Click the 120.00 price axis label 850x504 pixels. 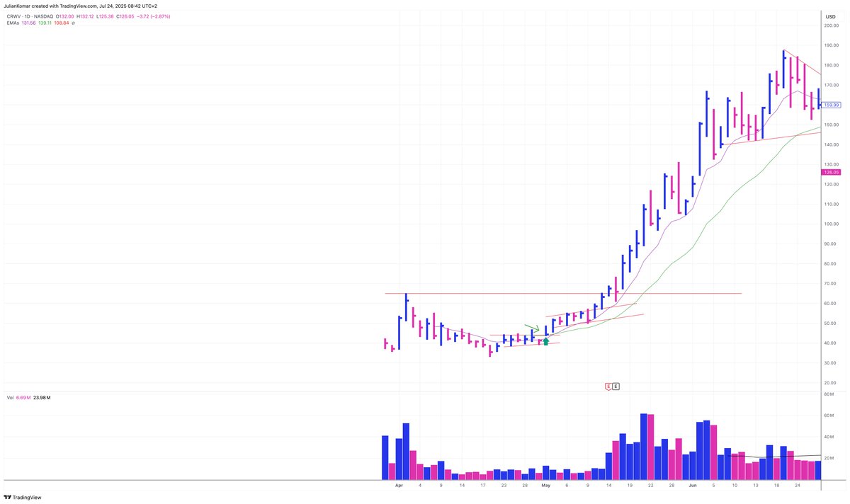pos(832,184)
